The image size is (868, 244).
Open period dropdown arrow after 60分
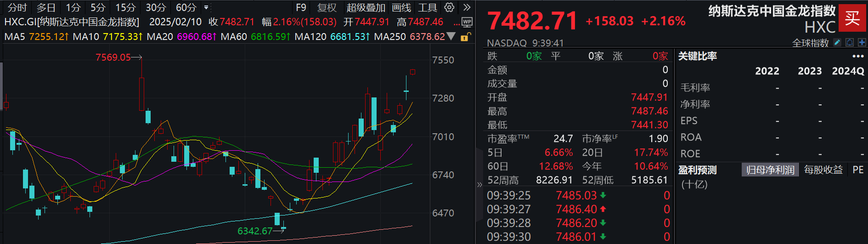(x=206, y=7)
